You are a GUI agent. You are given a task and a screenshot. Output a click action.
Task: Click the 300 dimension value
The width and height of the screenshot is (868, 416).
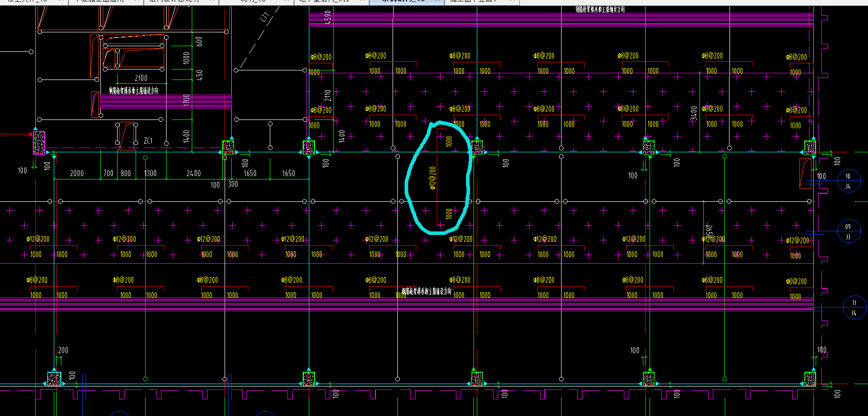coord(233,184)
